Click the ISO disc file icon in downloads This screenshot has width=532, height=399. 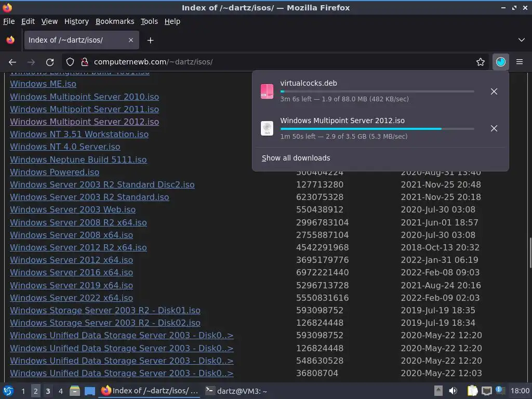pos(267,129)
